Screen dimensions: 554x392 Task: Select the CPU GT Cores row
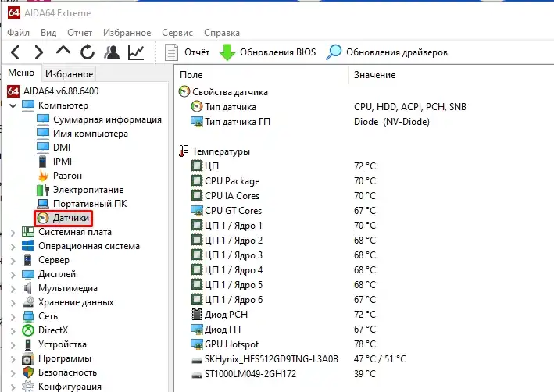tap(233, 211)
